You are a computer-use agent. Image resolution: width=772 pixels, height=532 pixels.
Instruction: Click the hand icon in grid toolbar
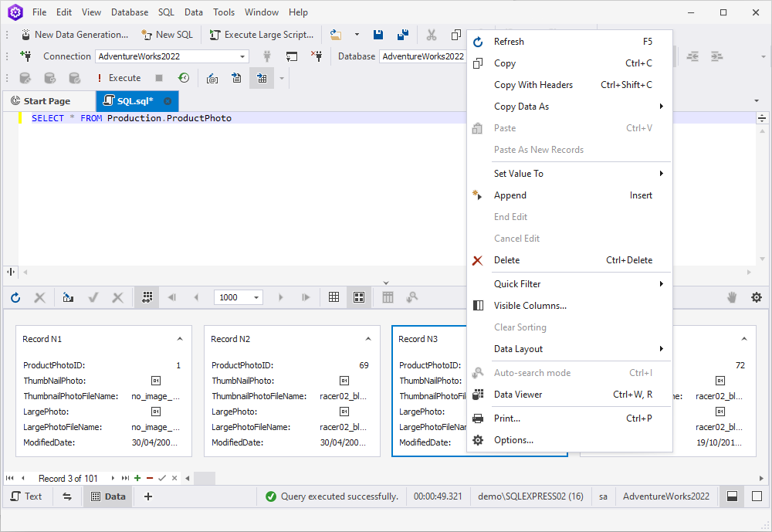[732, 297]
